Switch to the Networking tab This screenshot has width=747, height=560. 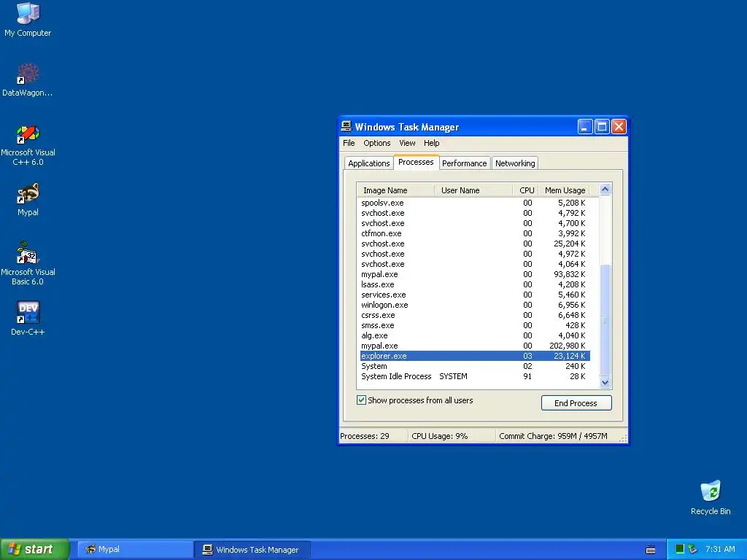(515, 163)
